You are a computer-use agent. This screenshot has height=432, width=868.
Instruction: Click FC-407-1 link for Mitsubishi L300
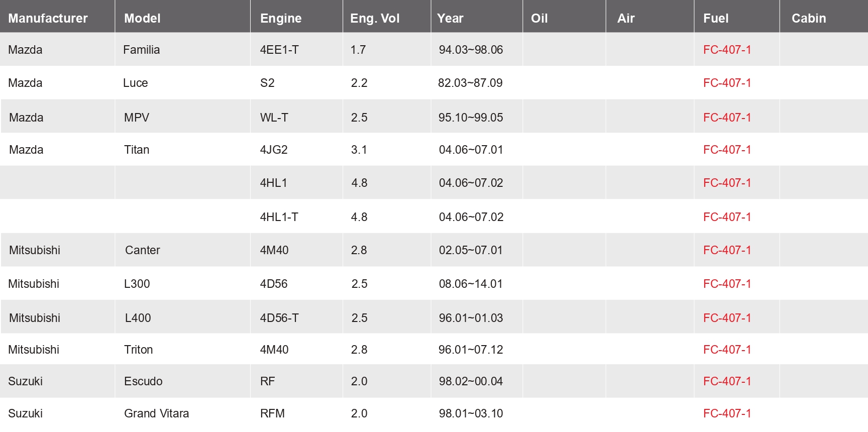point(727,284)
